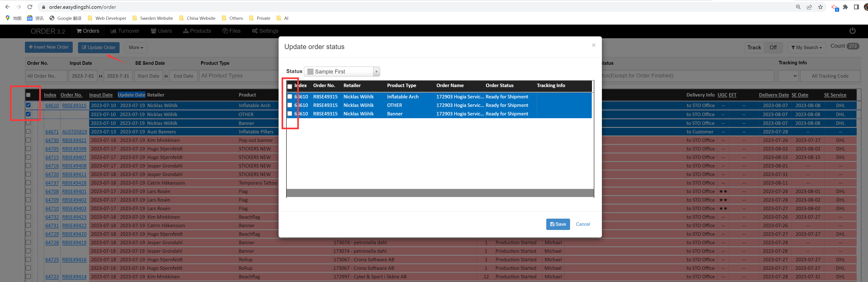Bookmark page using star icon
This screenshot has height=282, width=868.
click(x=820, y=7)
